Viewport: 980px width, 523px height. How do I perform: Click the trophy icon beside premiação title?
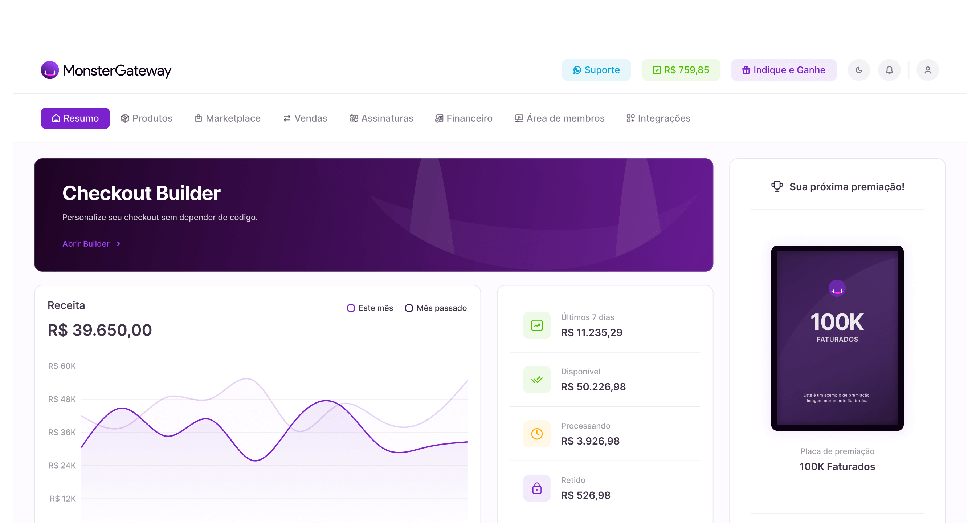(x=776, y=187)
